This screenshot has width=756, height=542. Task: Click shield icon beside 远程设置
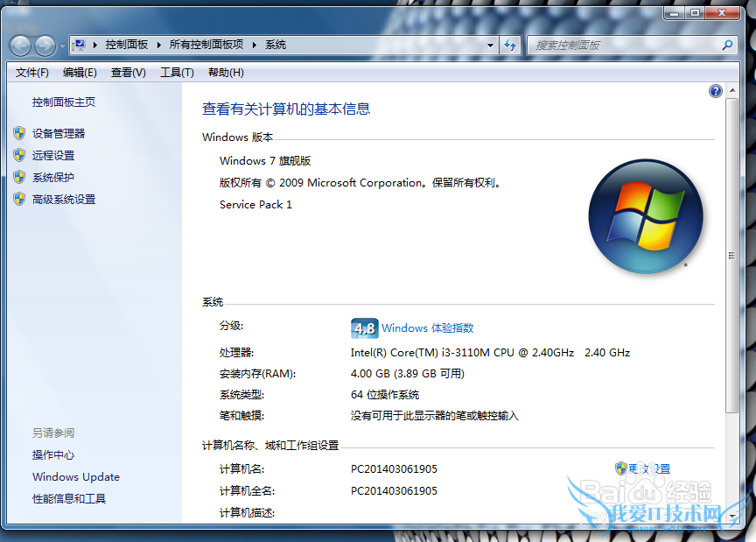coord(20,155)
